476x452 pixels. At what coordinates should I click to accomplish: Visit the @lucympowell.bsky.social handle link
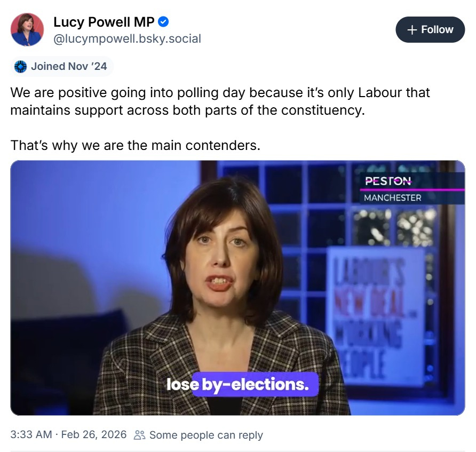[127, 38]
